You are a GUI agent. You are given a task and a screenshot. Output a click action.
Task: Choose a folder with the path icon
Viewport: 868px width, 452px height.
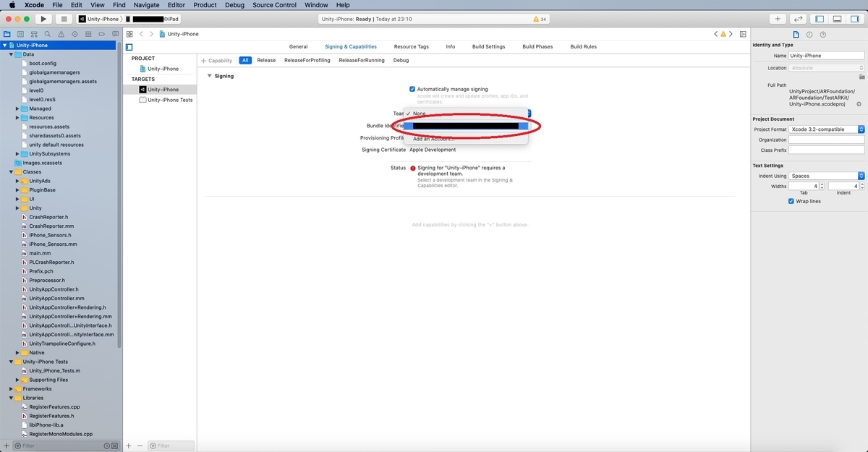(861, 76)
